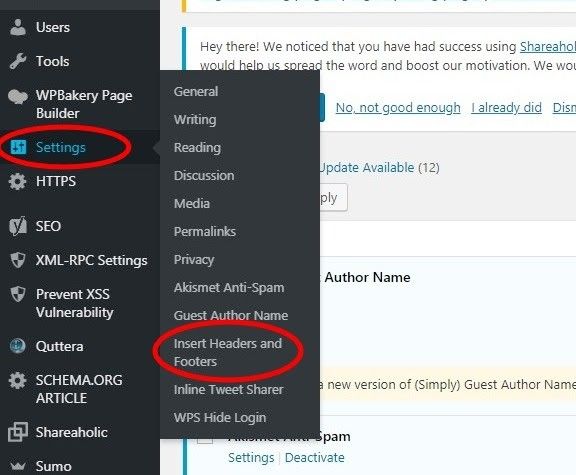Deactivate the Akismet Anti-Spam plugin
Screen dimensions: 576x475
314,458
